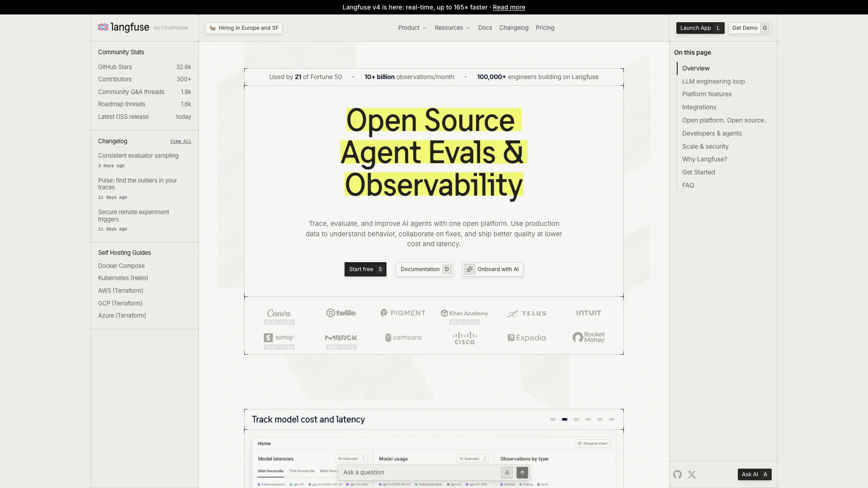Click the Launch App button
The width and height of the screenshot is (868, 488).
pos(700,28)
